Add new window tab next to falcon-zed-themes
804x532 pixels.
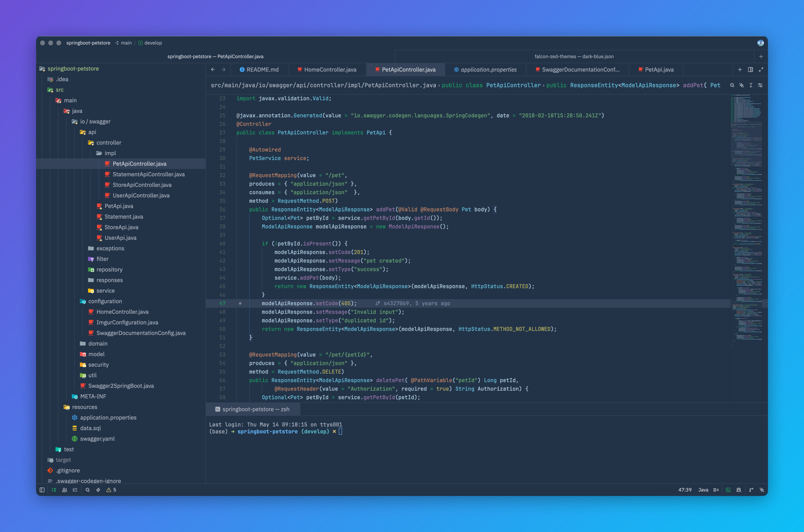pyautogui.click(x=761, y=56)
